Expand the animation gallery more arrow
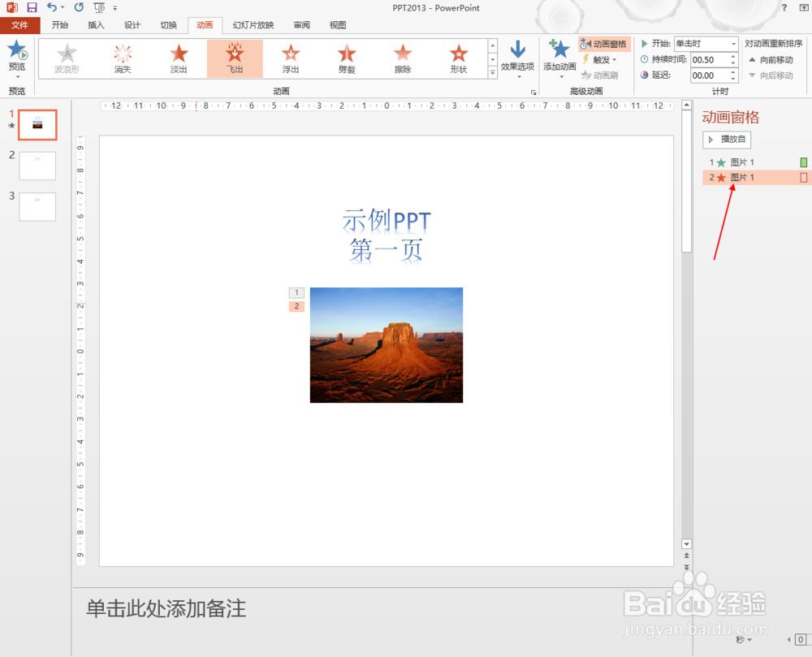 [x=493, y=73]
